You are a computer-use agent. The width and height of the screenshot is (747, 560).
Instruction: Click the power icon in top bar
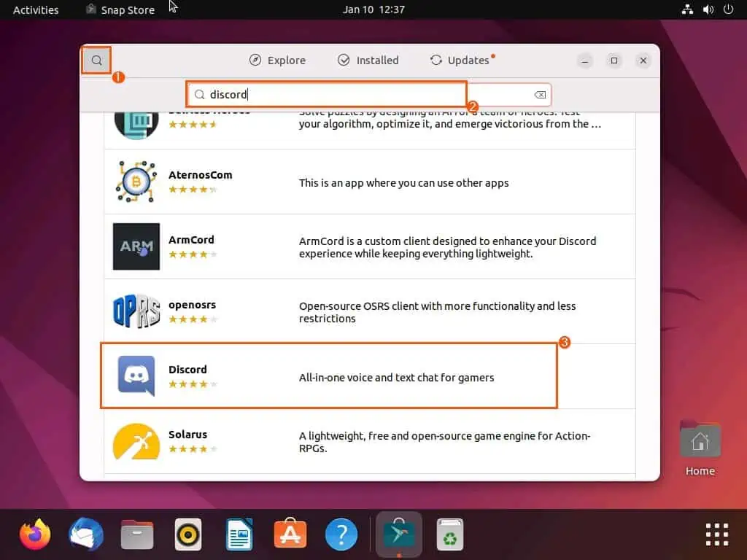[x=729, y=9]
